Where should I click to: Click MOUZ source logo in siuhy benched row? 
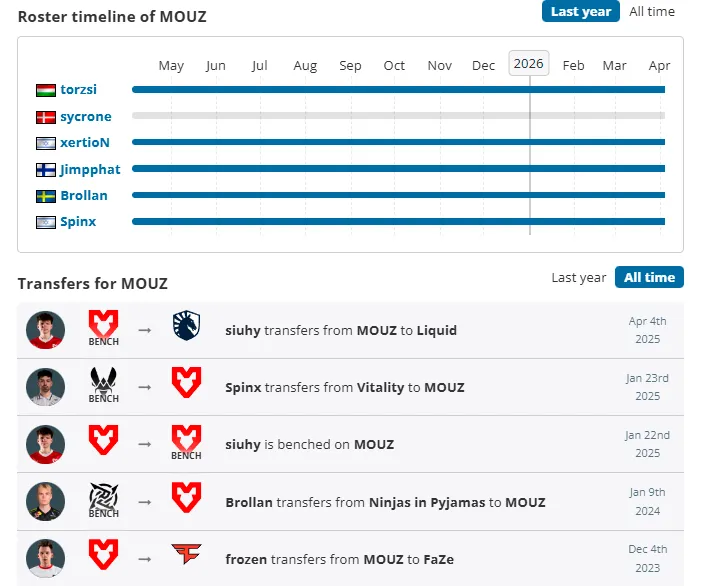[x=103, y=440]
